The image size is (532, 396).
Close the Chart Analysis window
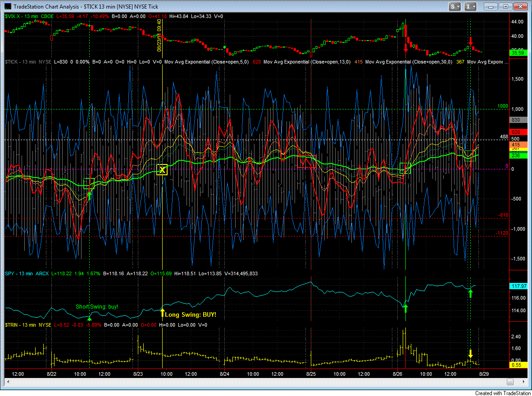(x=520, y=6)
